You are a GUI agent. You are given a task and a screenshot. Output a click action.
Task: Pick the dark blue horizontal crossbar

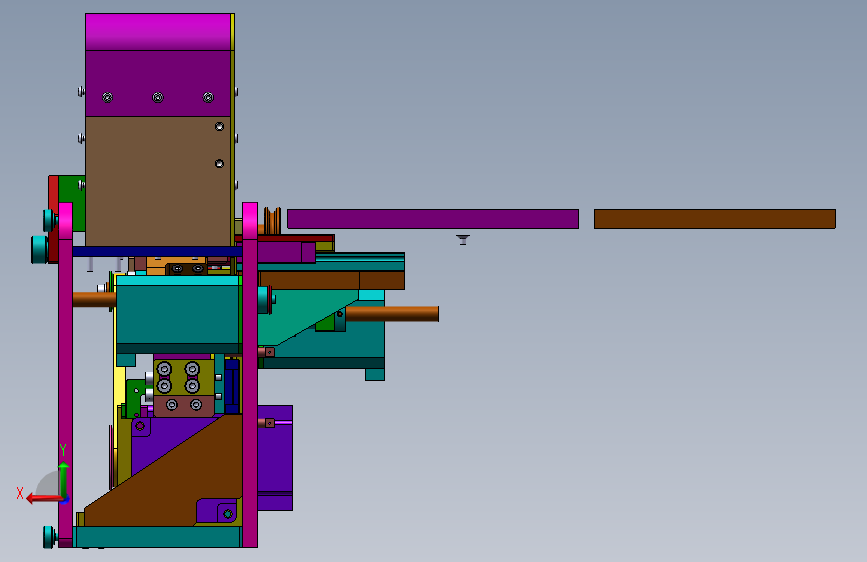(x=158, y=252)
